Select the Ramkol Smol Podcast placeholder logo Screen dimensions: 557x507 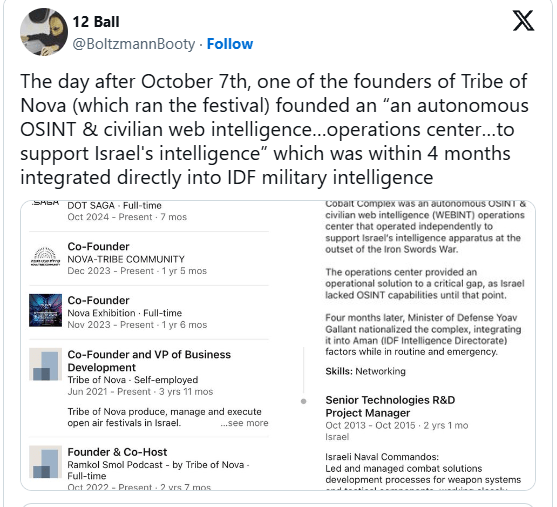point(45,462)
